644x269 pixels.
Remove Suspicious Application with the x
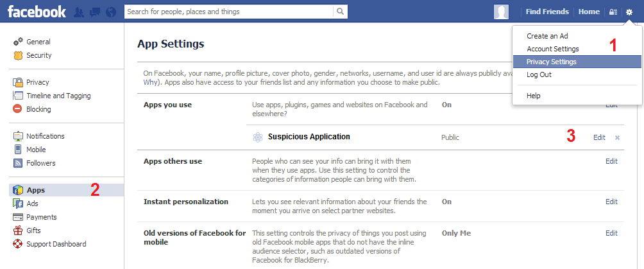(617, 138)
